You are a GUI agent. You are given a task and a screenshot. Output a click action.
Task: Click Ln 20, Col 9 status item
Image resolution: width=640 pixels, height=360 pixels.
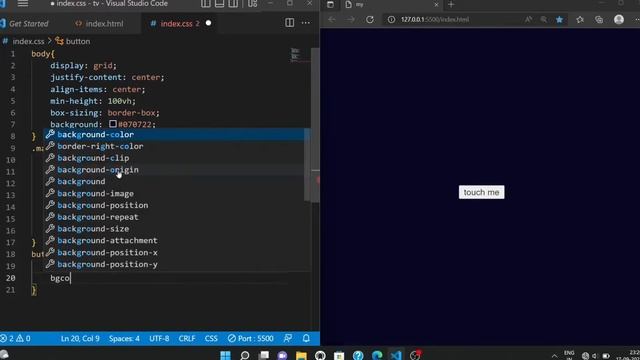80,338
